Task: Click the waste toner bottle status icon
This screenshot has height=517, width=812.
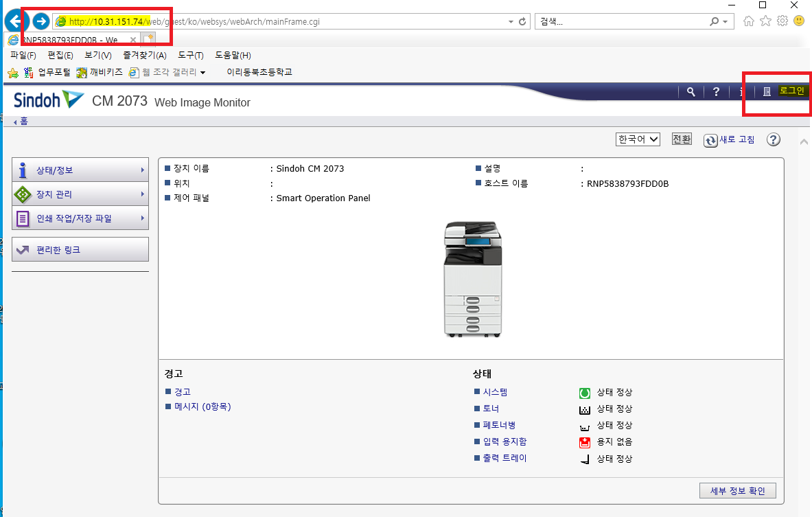Action: [585, 427]
